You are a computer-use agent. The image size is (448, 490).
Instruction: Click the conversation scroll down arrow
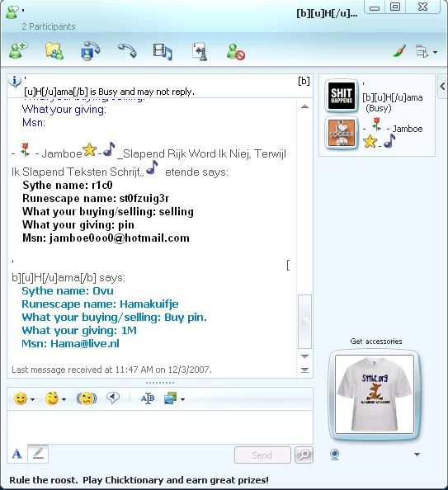coord(304,356)
